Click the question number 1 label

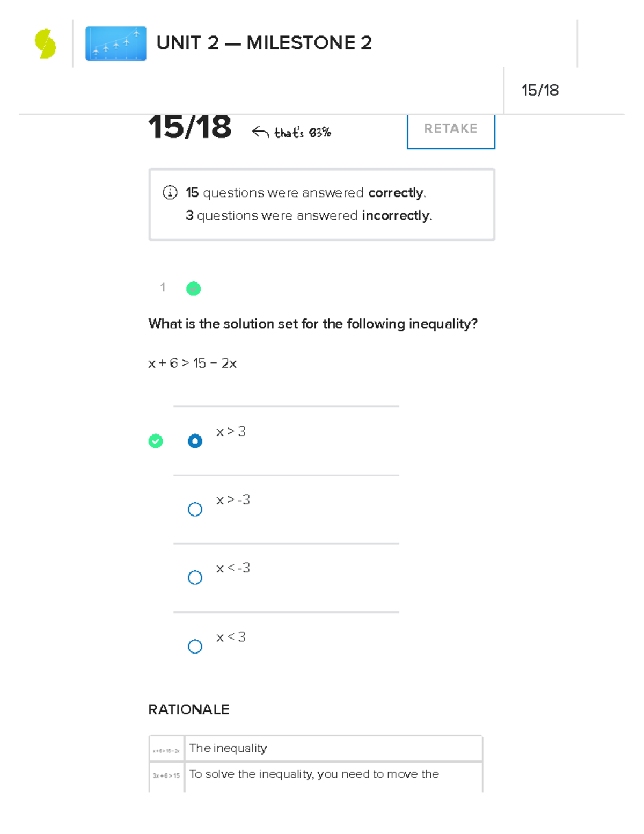[163, 287]
